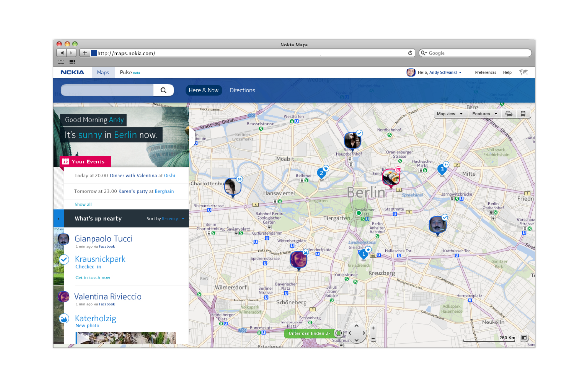Click the Nokia logo
Viewport: 588px width, 392px height.
[x=72, y=72]
